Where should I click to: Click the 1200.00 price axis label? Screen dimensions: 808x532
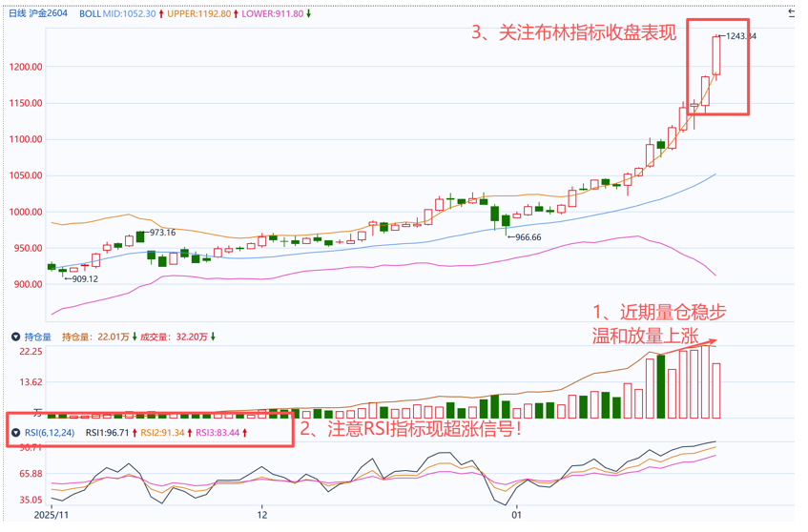(26, 67)
